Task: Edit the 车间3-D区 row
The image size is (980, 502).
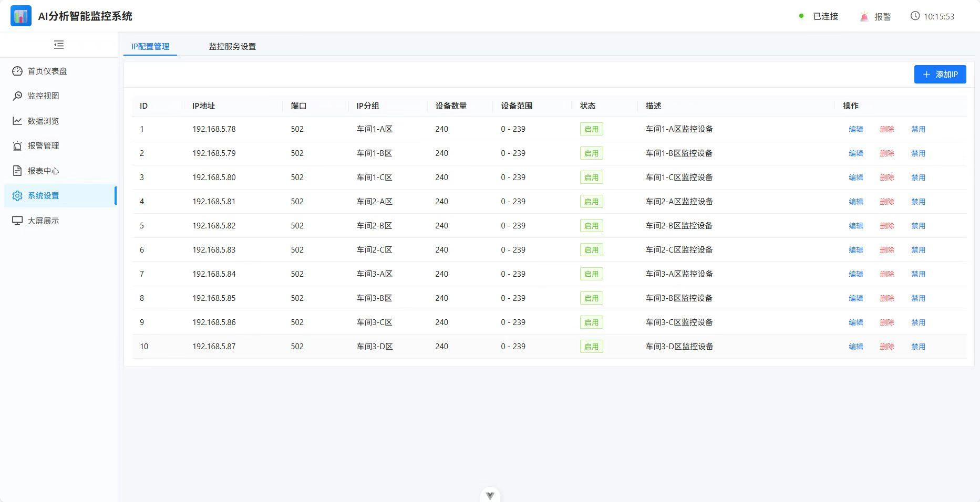Action: [x=856, y=347]
